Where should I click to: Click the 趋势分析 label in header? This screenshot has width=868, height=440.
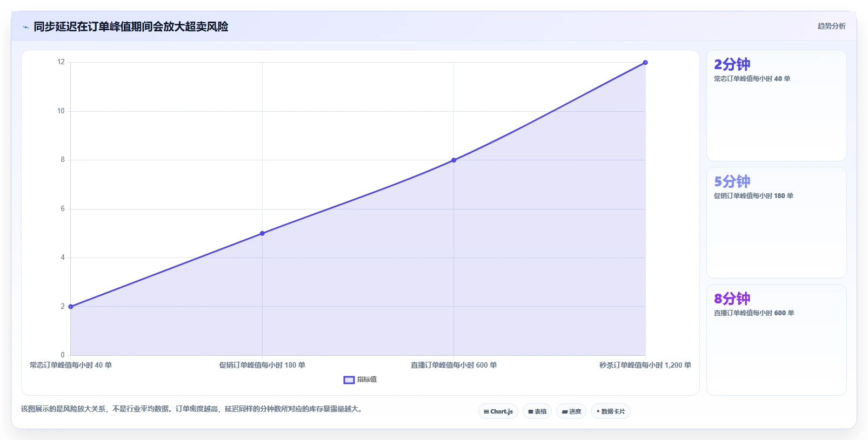(831, 26)
